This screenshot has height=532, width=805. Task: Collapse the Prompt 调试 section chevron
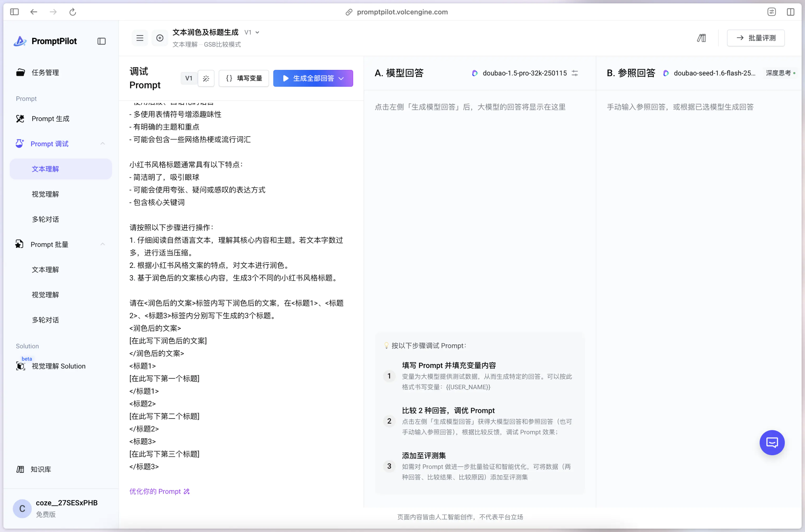[x=102, y=143]
